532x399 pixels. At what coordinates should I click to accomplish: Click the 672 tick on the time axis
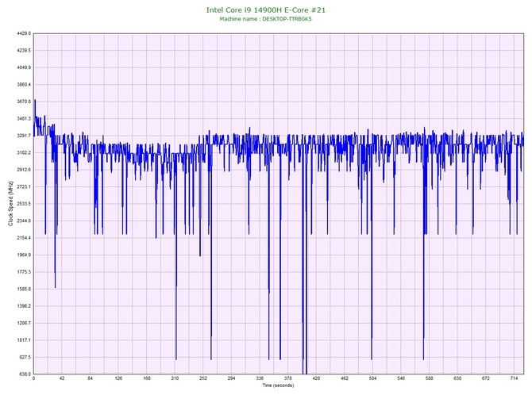point(486,378)
